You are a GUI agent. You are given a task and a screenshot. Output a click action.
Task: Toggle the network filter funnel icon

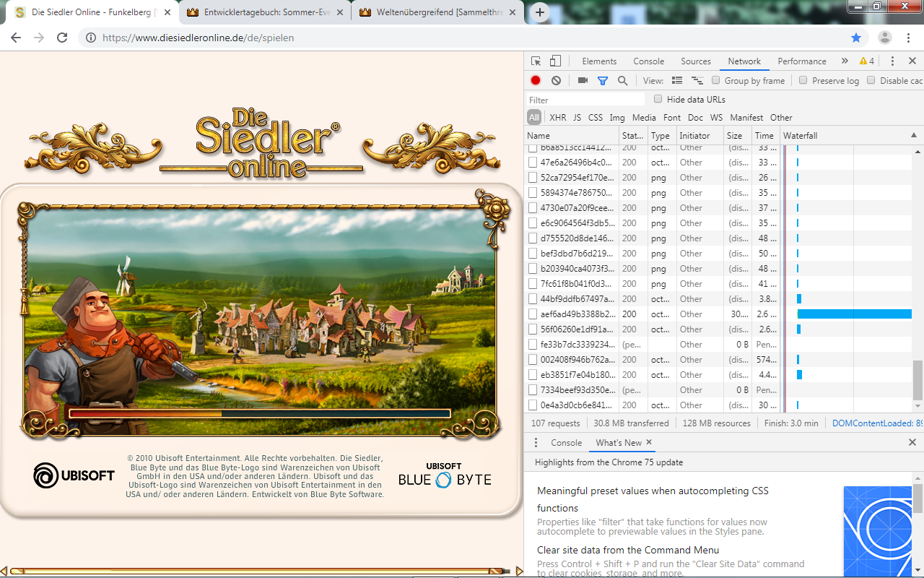[x=603, y=81]
